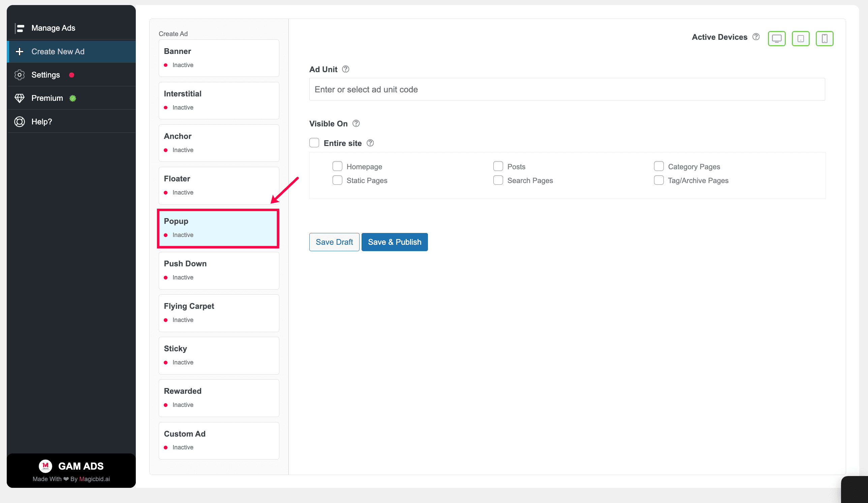Image resolution: width=868 pixels, height=503 pixels.
Task: Select the Banner ad type
Action: [219, 58]
